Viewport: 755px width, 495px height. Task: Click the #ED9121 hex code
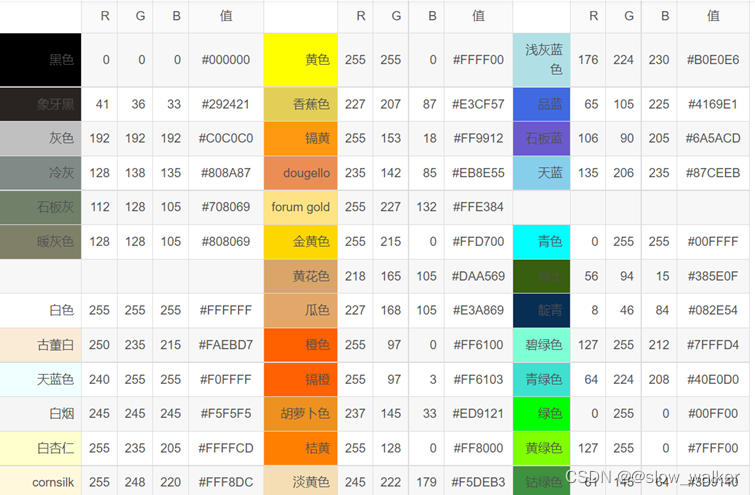tap(478, 414)
